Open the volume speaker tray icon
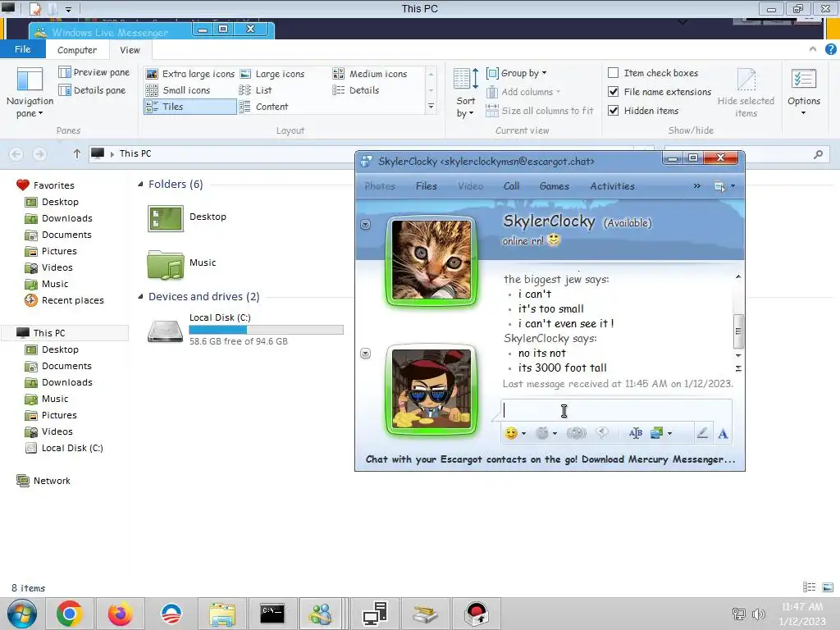The image size is (840, 630). 759,614
